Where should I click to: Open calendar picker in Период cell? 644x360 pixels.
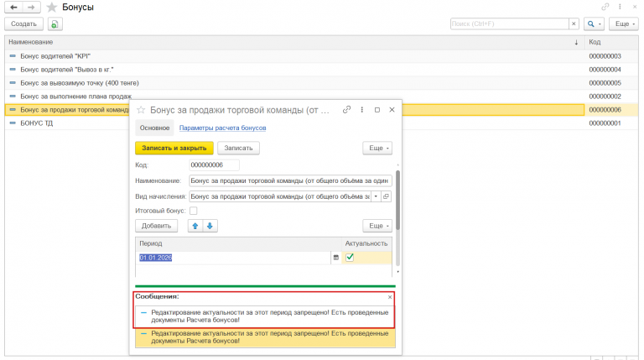[336, 258]
